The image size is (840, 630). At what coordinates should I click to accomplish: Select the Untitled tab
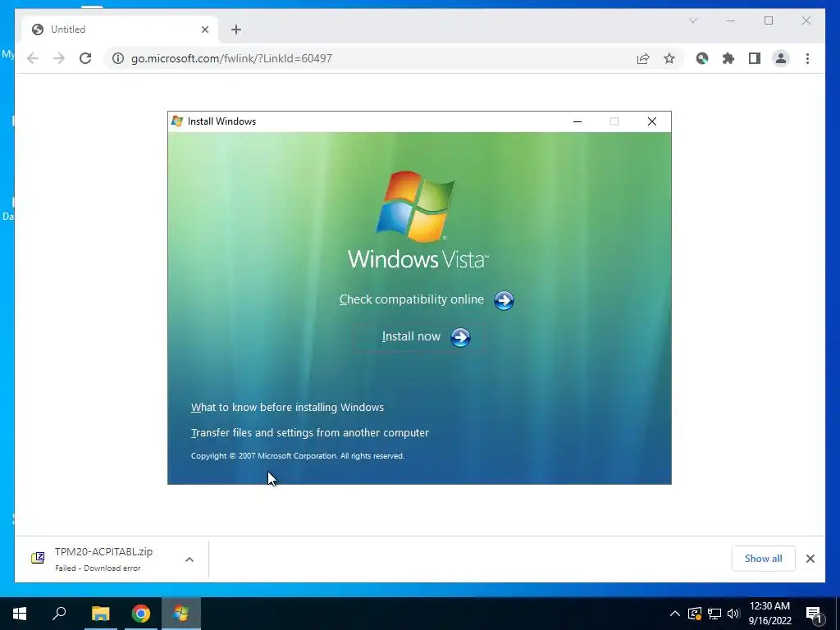pos(120,30)
